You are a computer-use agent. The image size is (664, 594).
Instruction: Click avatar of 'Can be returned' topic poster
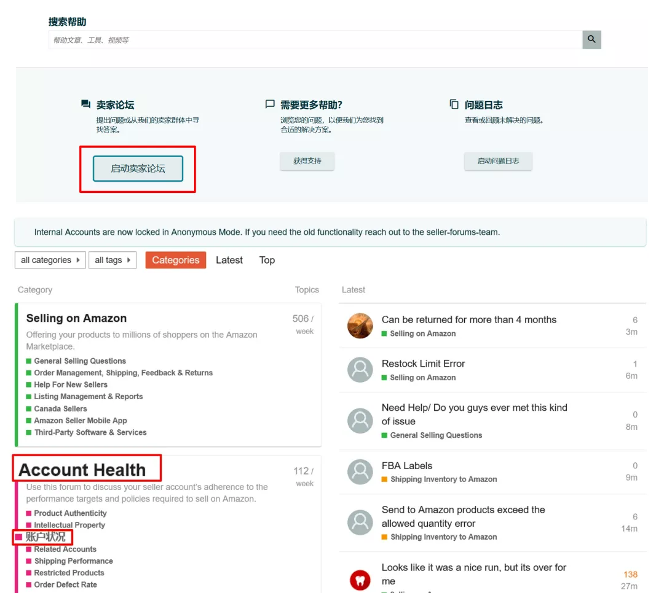pyautogui.click(x=360, y=326)
